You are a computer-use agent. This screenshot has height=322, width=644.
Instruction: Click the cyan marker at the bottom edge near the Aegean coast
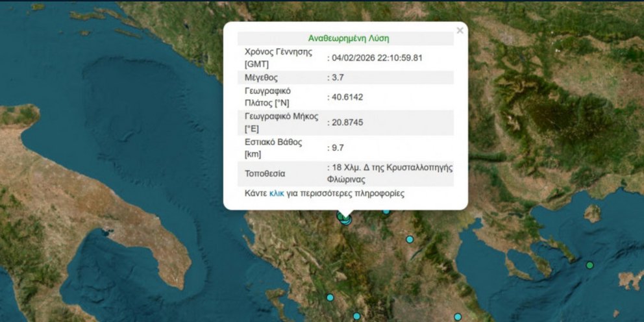point(458,317)
